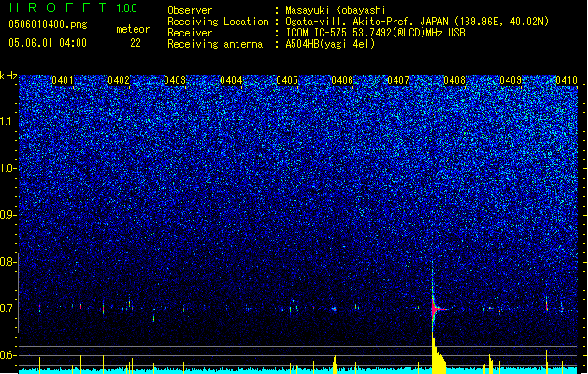Click the HROFFT 1.0.0 title text

point(74,7)
